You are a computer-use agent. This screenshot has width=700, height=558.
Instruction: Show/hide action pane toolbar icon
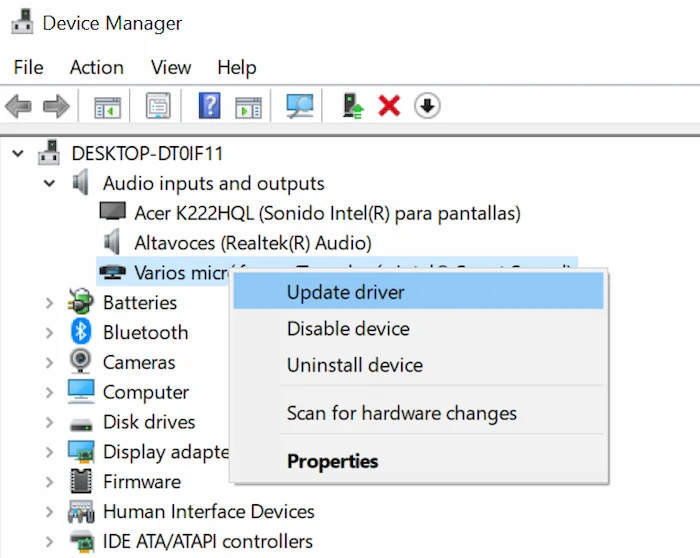(249, 107)
